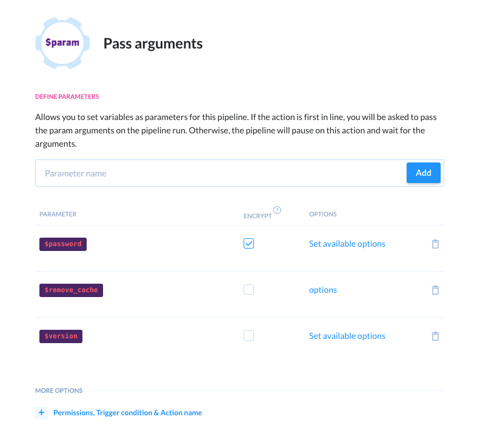
Task: Set available options for $version
Action: [x=347, y=336]
